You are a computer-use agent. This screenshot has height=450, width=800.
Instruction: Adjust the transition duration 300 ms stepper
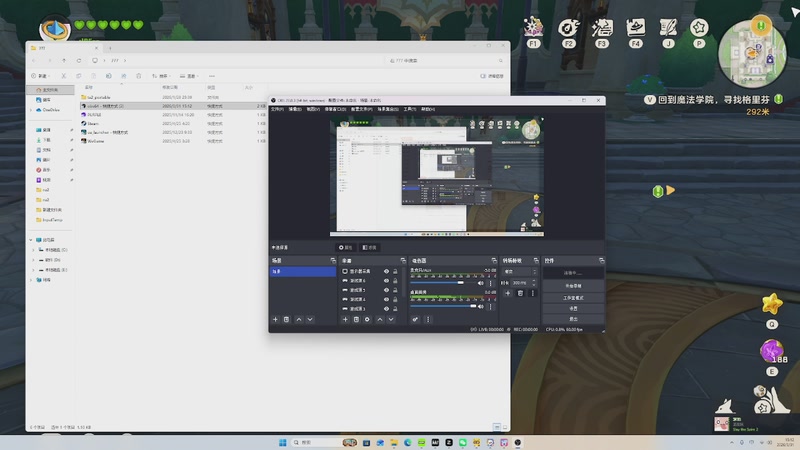point(534,283)
